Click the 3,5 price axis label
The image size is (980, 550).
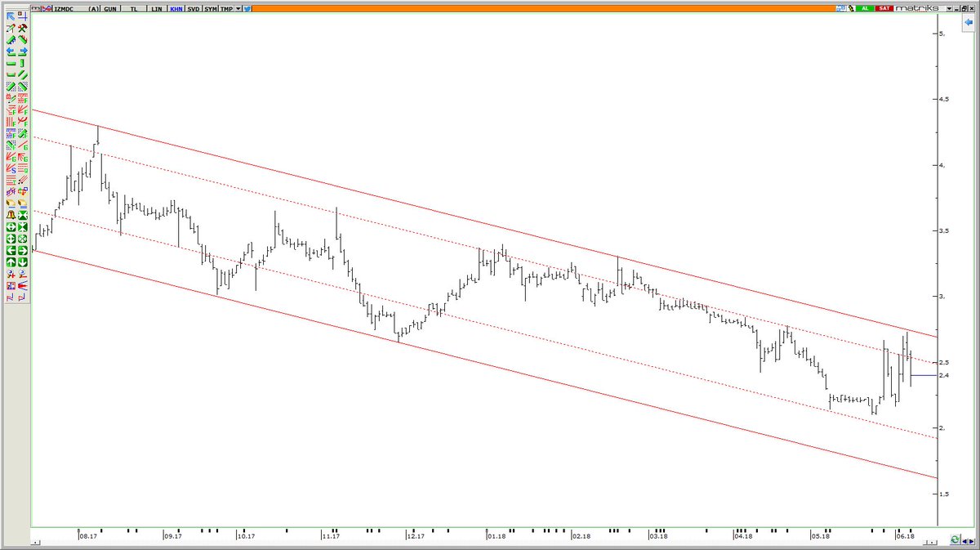[945, 230]
